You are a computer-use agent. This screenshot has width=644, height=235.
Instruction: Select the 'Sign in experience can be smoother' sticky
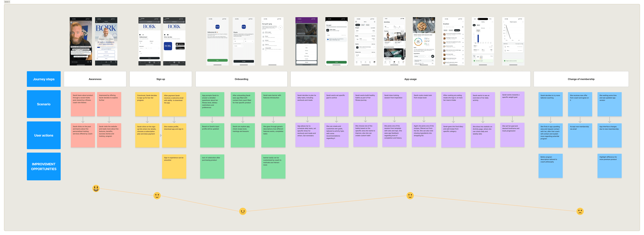(174, 166)
